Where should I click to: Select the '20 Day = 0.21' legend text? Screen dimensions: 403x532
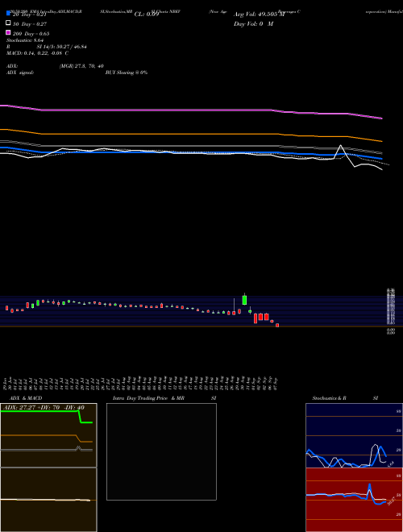pos(29,15)
